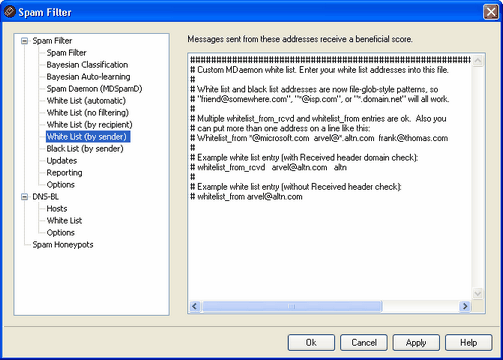Click the 'whitelist_from arvel@altn.com' line
The image size is (503, 360).
[x=246, y=197]
